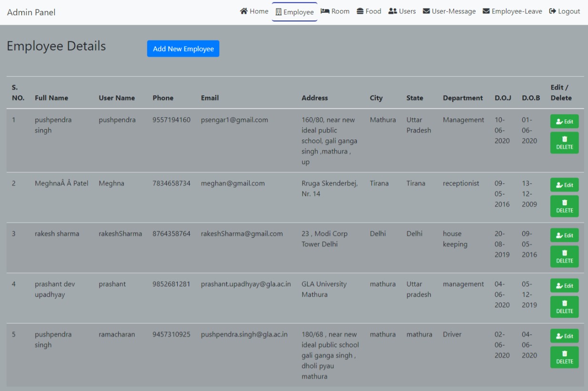Click the City column header
The width and height of the screenshot is (588, 391).
pyautogui.click(x=376, y=98)
